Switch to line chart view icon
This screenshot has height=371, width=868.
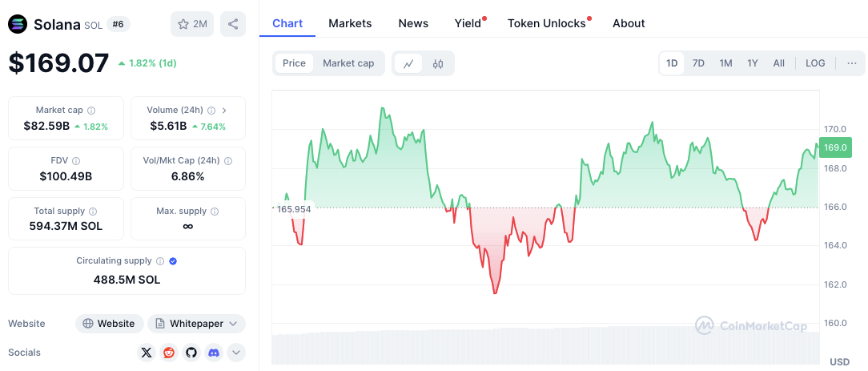(408, 63)
